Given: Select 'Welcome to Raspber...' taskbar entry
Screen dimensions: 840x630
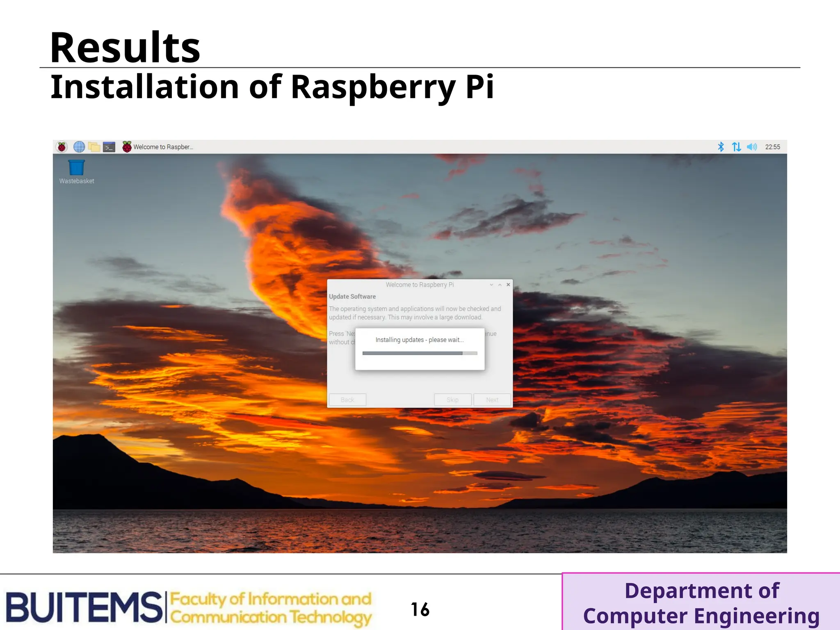Looking at the screenshot, I should [158, 147].
